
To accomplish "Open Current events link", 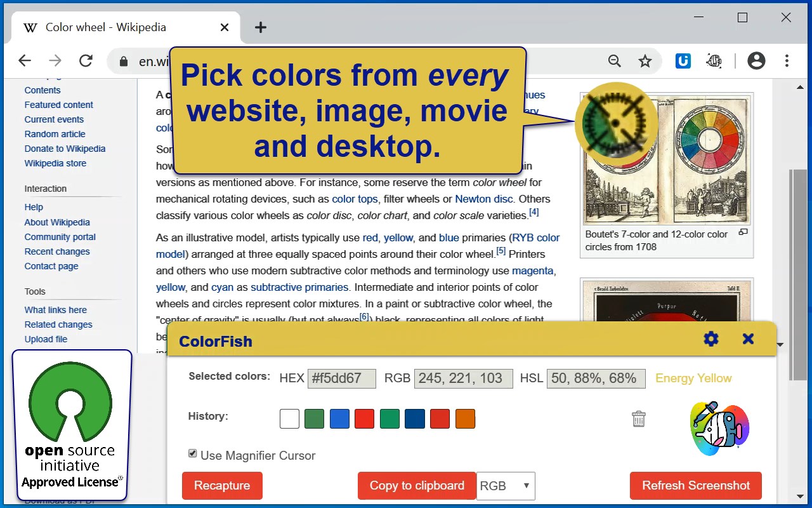I will click(x=54, y=119).
